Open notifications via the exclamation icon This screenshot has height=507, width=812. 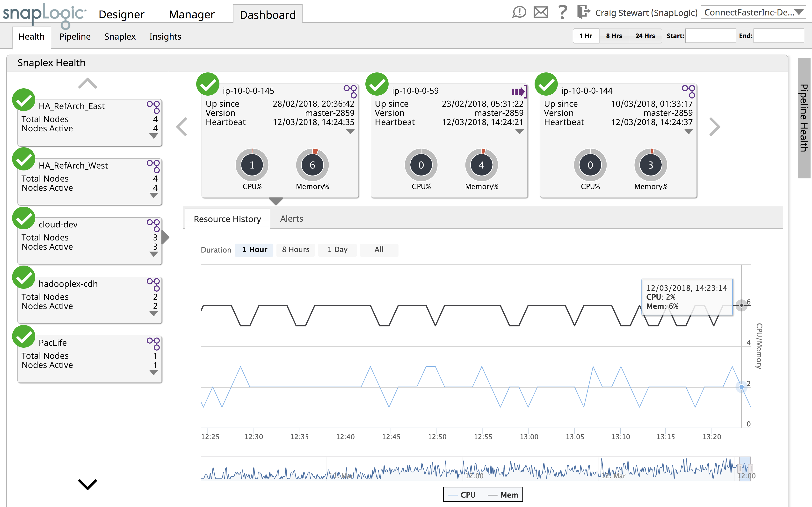(519, 12)
